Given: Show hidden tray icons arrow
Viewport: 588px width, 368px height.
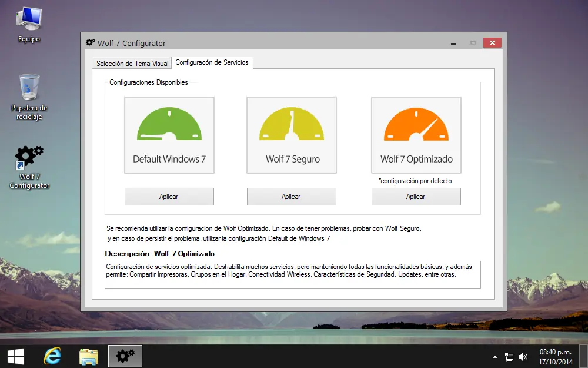Looking at the screenshot, I should point(495,357).
